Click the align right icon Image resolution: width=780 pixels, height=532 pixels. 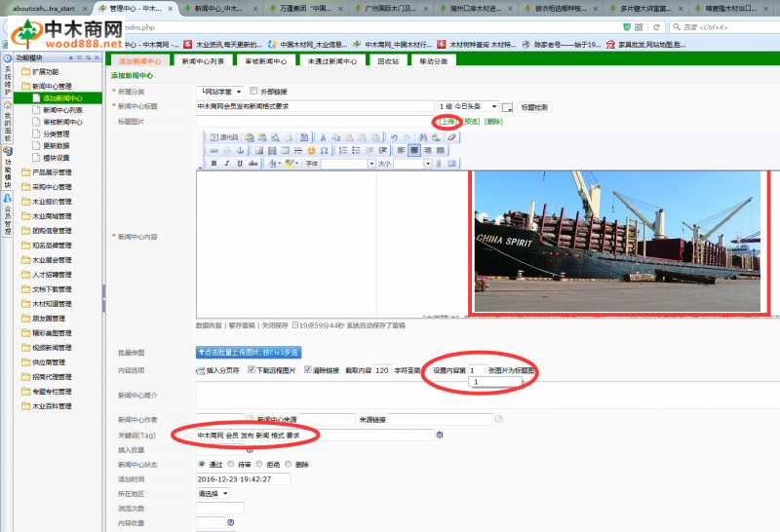click(427, 150)
